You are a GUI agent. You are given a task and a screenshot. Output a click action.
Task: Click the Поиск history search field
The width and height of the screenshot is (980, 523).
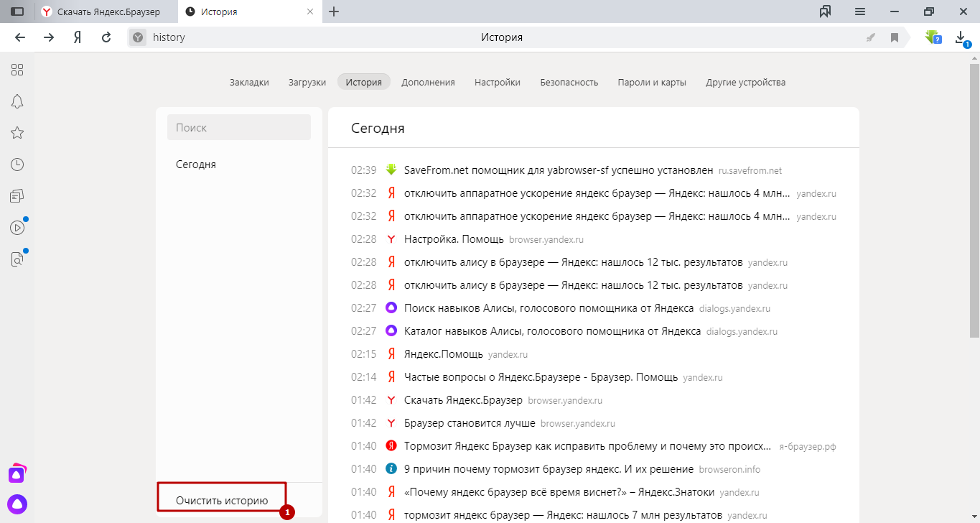239,127
